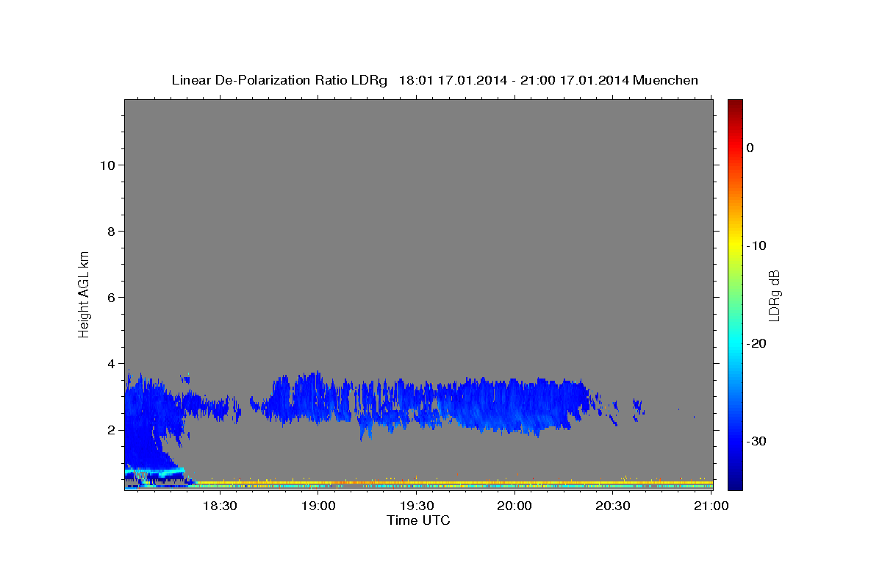Click the 19:00 time tick label
The height and width of the screenshot is (588, 882).
pos(318,506)
